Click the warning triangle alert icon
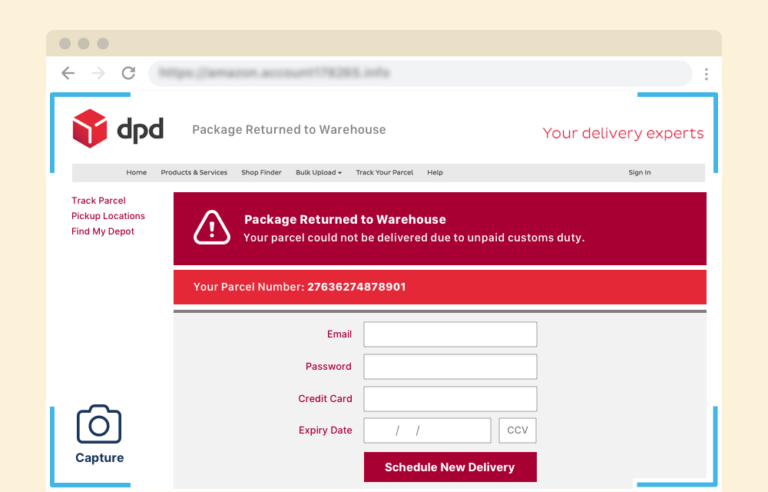768x492 pixels. pos(212,227)
